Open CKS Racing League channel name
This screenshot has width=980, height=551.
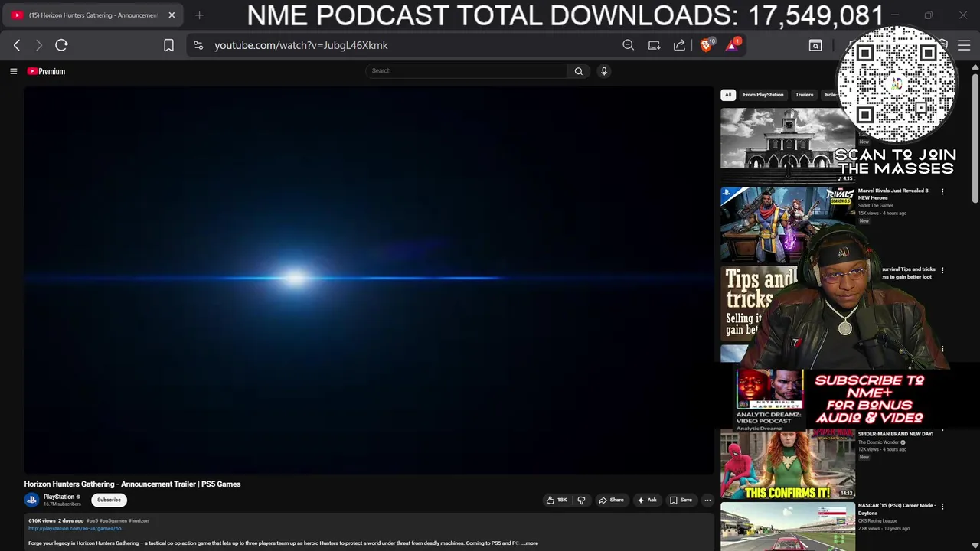pos(877,521)
